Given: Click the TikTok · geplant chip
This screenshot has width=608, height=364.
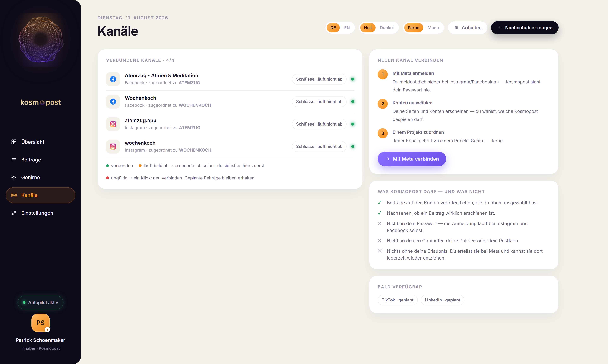Looking at the screenshot, I should [397, 300].
